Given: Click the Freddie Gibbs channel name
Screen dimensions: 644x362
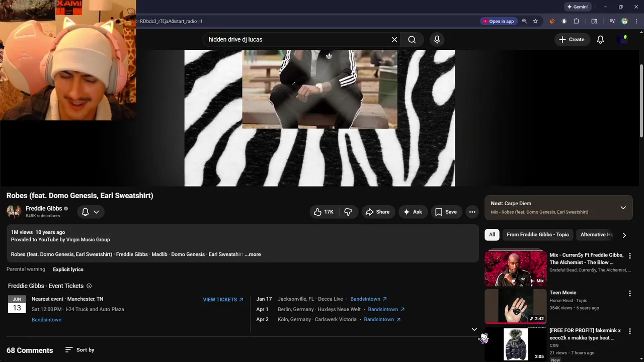Looking at the screenshot, I should 44,209.
